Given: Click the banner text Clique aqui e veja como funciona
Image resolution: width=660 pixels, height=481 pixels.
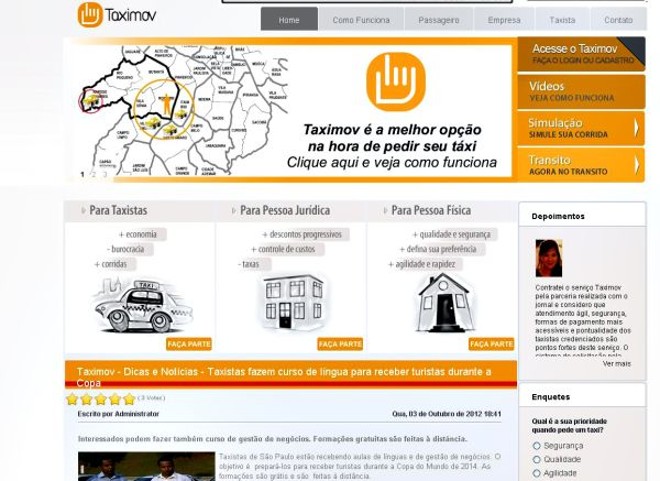Looking at the screenshot, I should (391, 162).
